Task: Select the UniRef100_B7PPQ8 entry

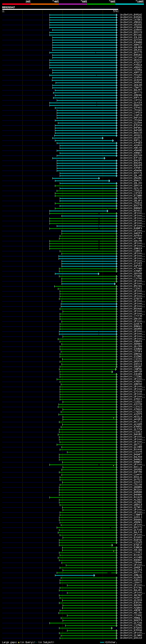Action: click(131, 631)
